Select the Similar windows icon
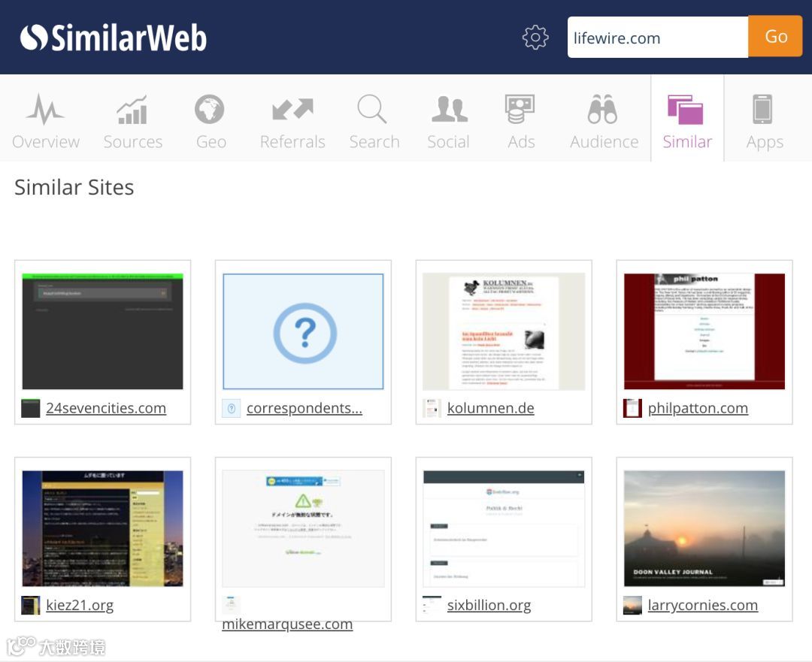 point(686,110)
